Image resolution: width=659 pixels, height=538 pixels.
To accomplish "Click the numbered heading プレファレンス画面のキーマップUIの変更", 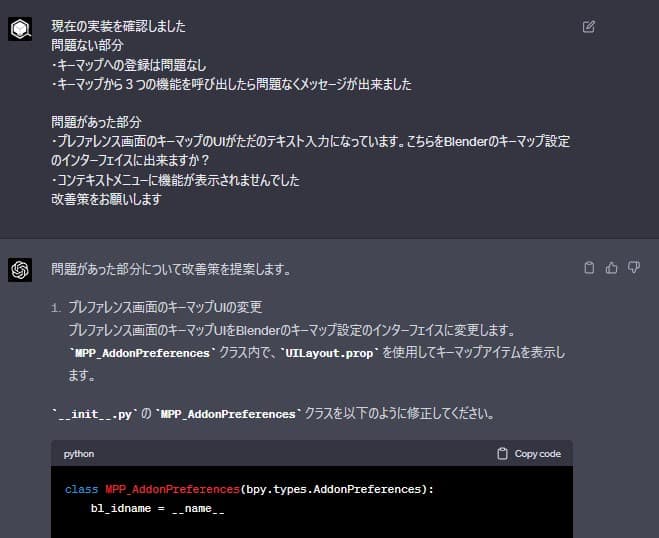I will [x=165, y=307].
